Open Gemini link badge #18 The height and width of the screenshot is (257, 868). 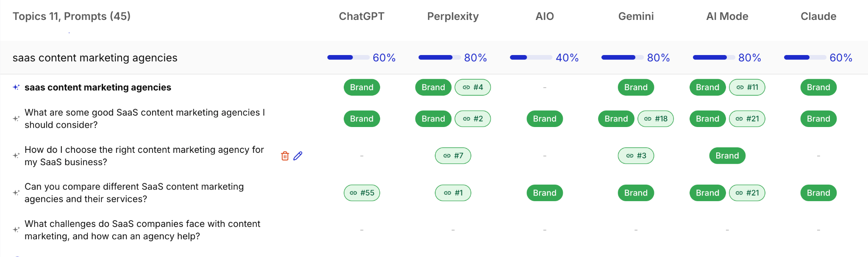tap(656, 119)
